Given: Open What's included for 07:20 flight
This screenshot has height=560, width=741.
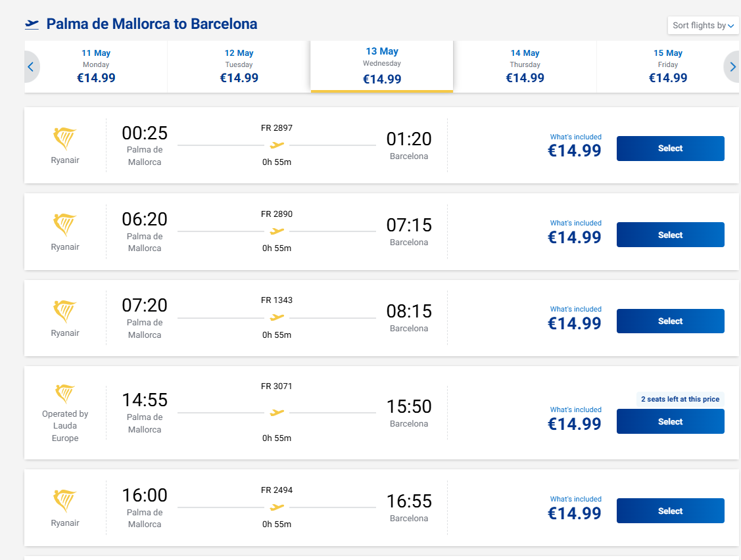Looking at the screenshot, I should coord(575,309).
